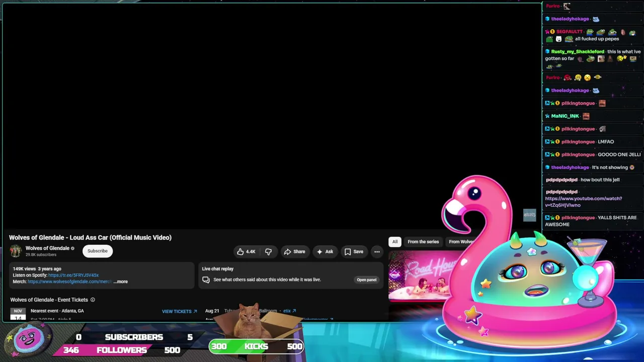Click the 'Live chat replay' heading
This screenshot has width=644, height=362.
pyautogui.click(x=218, y=269)
